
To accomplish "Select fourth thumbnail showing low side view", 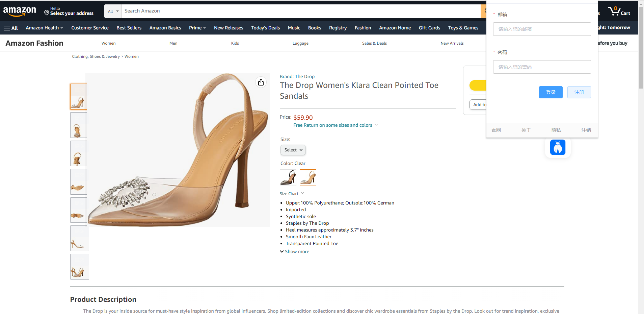I will (79, 182).
